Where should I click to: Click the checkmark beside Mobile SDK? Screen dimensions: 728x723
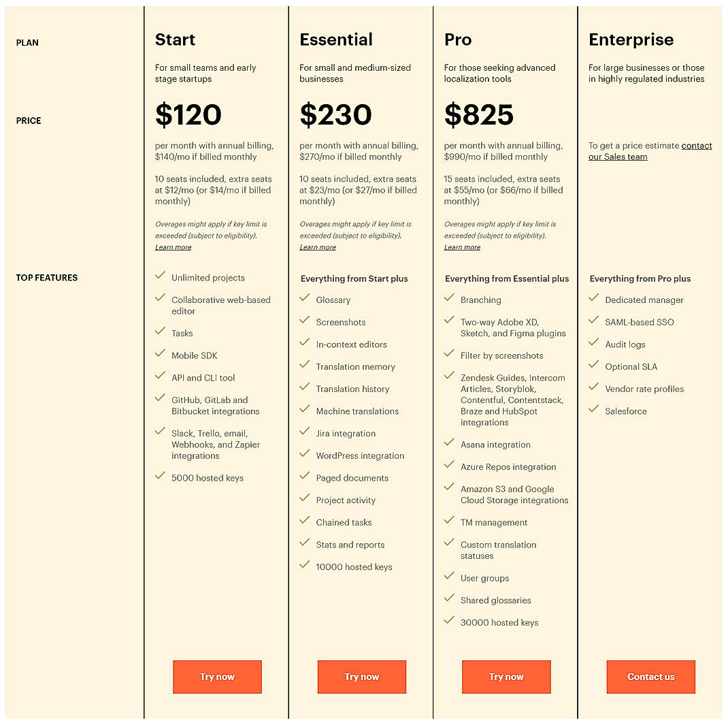pyautogui.click(x=159, y=355)
